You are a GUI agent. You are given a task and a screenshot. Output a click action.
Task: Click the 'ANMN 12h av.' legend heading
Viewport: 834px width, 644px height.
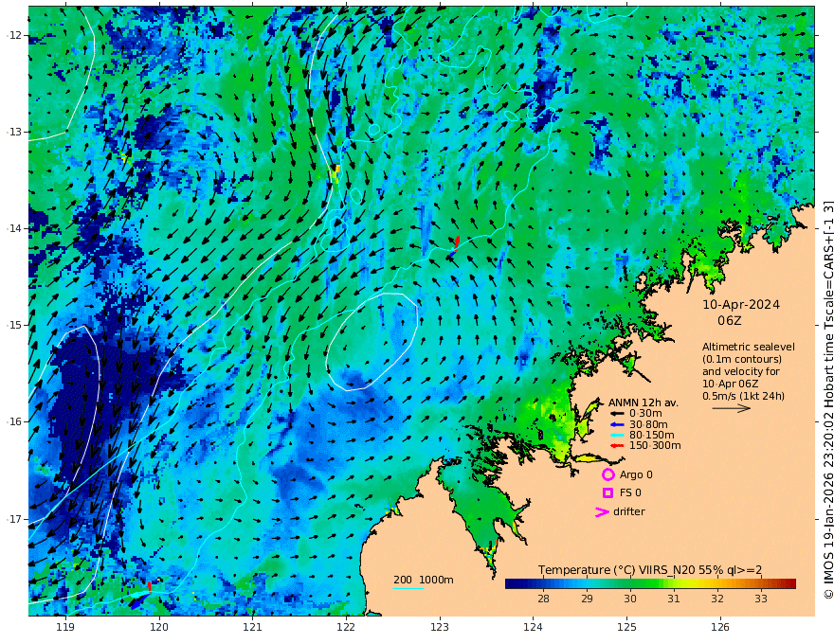click(x=644, y=402)
